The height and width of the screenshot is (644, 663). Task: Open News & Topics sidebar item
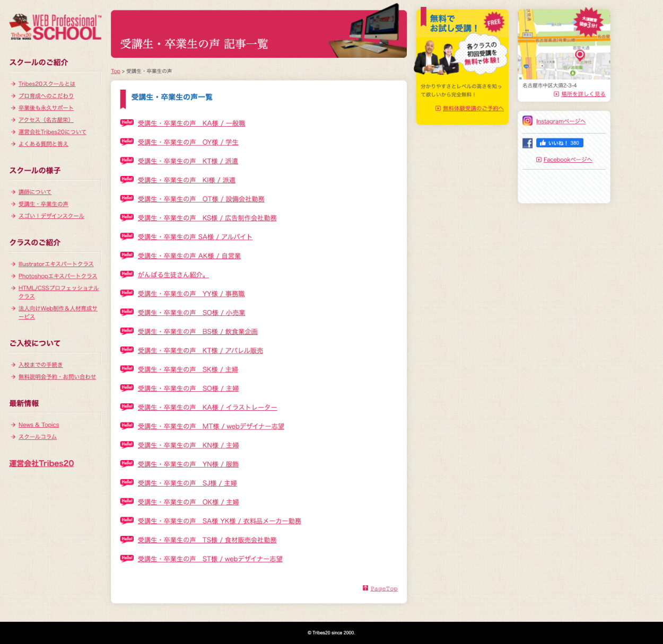click(x=39, y=425)
